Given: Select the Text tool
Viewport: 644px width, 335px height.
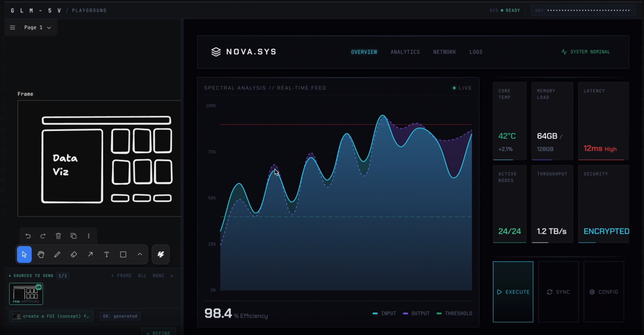Looking at the screenshot, I should 106,255.
